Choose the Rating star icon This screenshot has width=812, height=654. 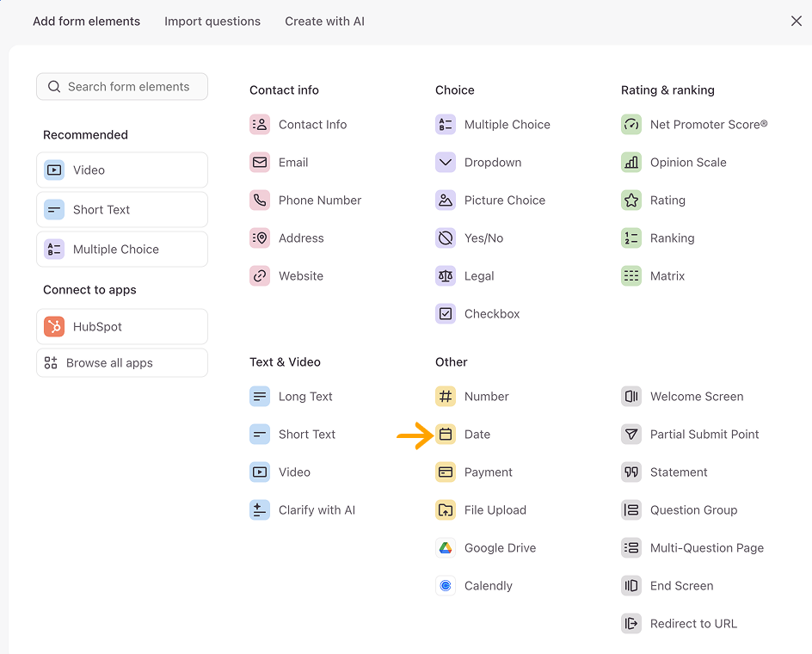point(631,200)
